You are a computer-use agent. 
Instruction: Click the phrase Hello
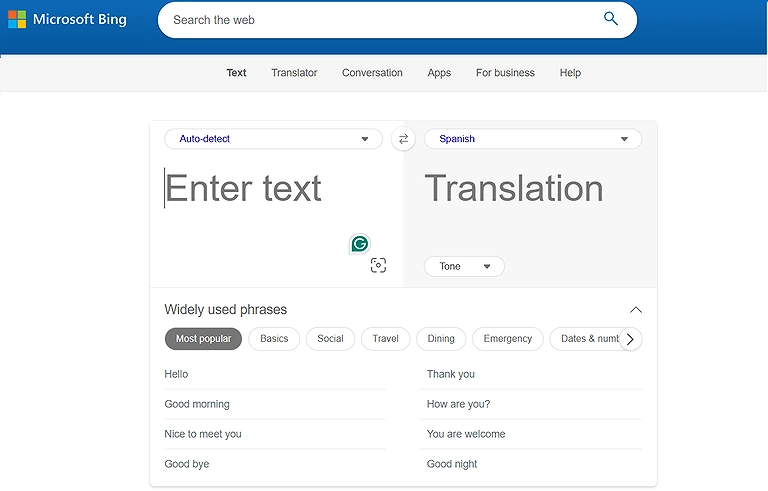(176, 374)
